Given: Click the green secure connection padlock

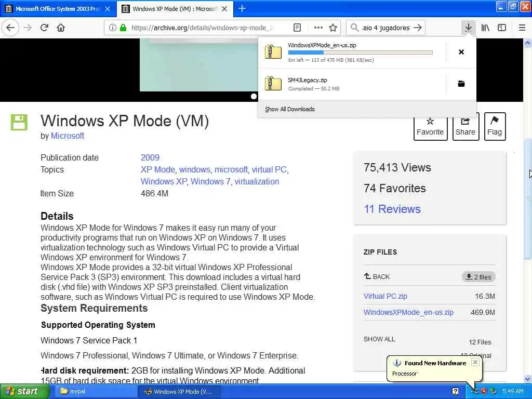Looking at the screenshot, I should [x=123, y=28].
